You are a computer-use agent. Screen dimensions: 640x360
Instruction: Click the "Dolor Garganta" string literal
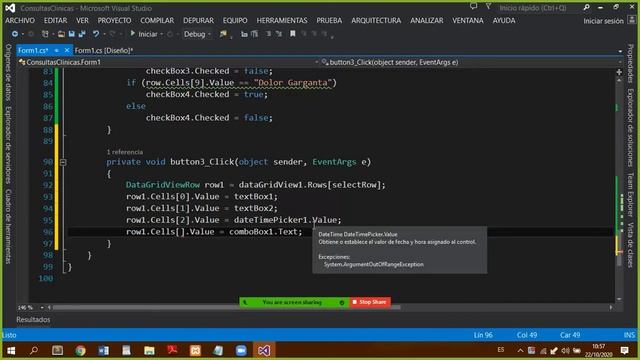[292, 83]
